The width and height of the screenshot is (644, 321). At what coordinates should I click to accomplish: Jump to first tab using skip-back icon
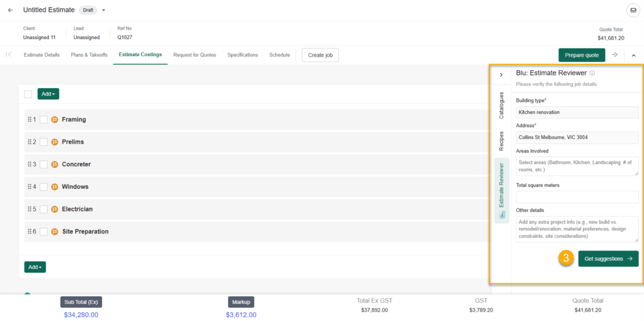point(9,55)
